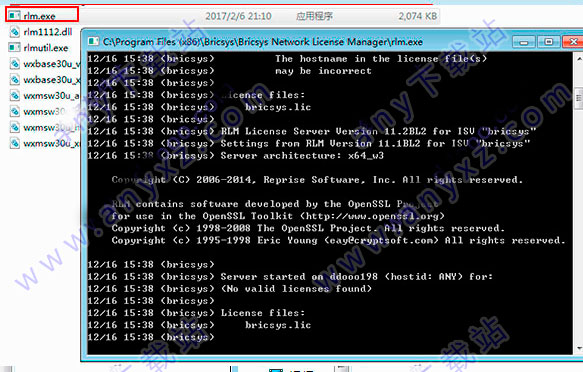The width and height of the screenshot is (583, 372).
Task: Close the rlm.exe console window
Action: point(573,42)
